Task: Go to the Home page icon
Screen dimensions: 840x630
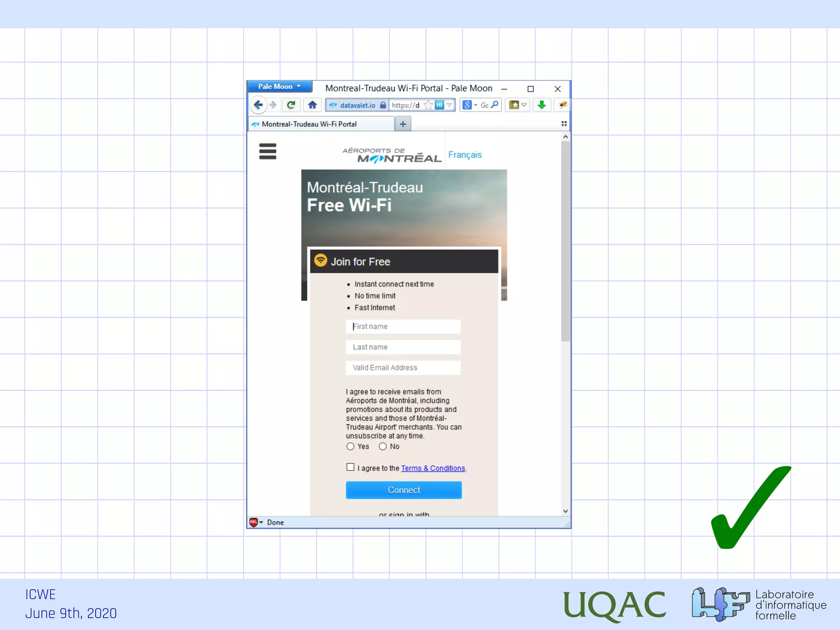Action: coord(313,105)
